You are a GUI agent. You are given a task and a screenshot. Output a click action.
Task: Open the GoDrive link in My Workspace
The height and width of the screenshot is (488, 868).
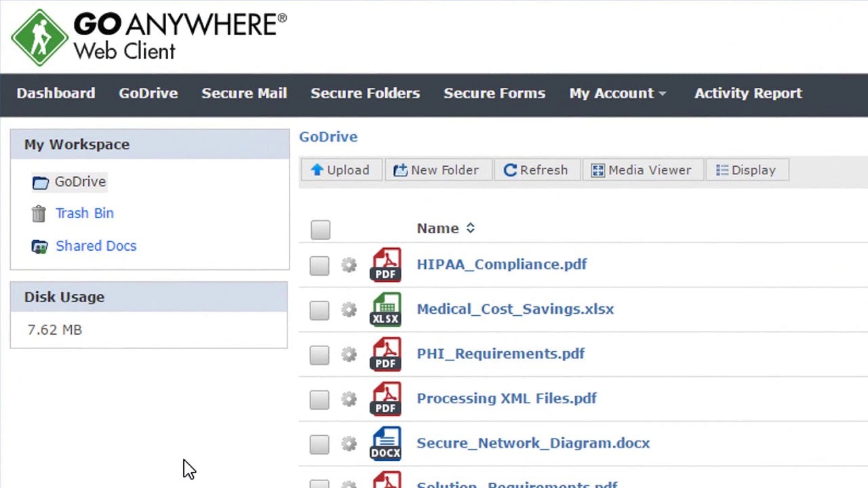(x=79, y=182)
